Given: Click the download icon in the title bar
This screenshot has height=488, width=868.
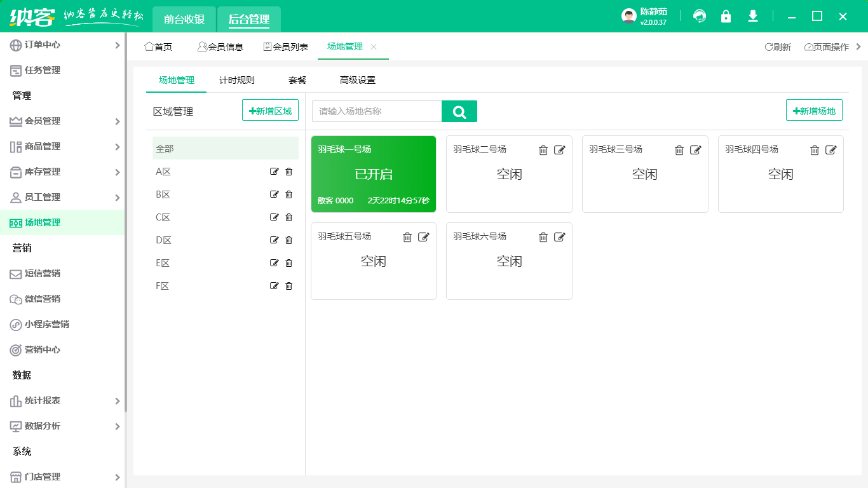Looking at the screenshot, I should point(752,16).
